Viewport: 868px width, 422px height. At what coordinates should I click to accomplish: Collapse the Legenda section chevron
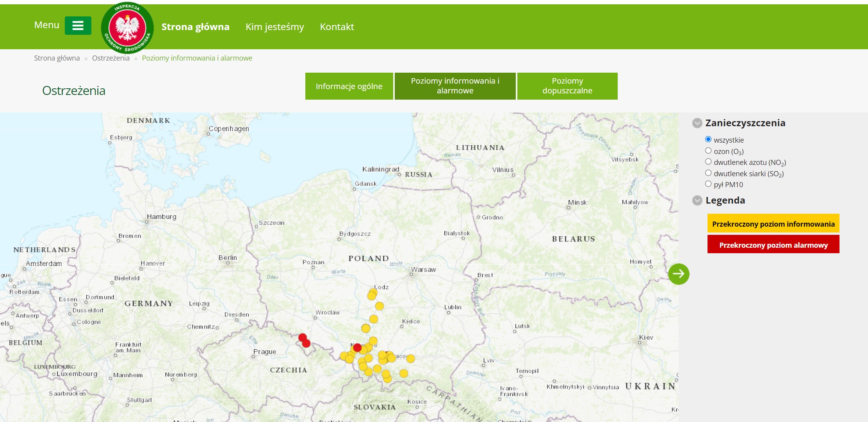click(x=697, y=200)
